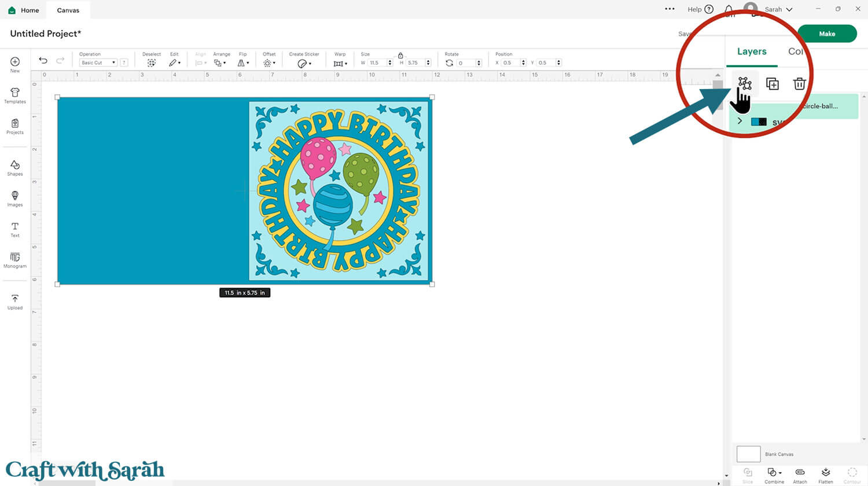
Task: Click the Rotate angle input field
Action: pos(466,63)
